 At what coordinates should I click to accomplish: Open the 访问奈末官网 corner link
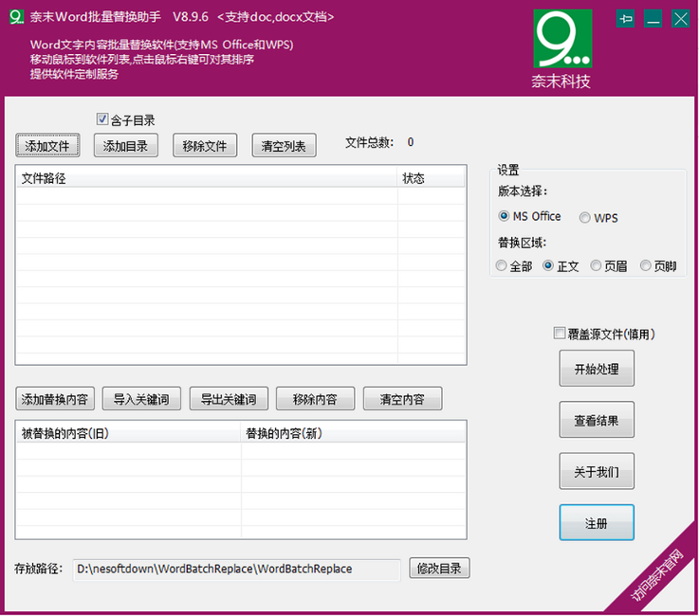click(657, 575)
